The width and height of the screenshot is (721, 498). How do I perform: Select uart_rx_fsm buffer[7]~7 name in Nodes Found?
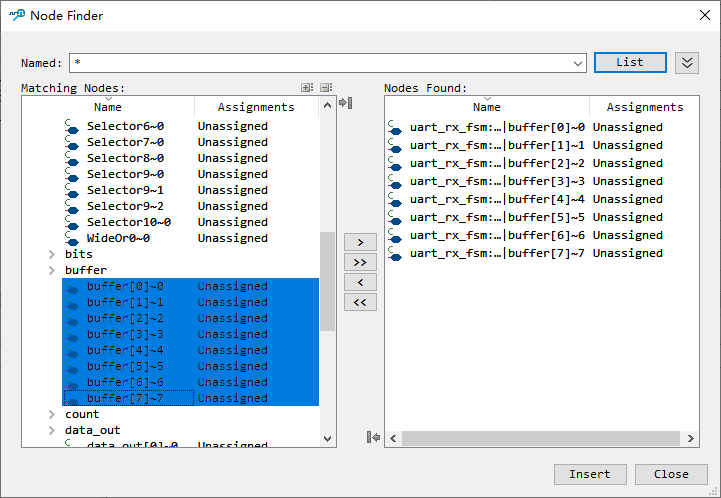497,253
